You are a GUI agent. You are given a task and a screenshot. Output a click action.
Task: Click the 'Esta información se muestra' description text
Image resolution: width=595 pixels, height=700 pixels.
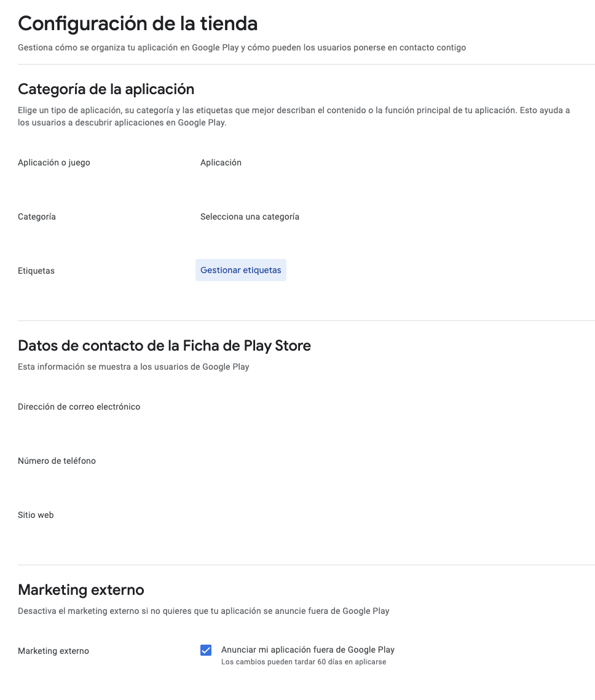click(133, 367)
